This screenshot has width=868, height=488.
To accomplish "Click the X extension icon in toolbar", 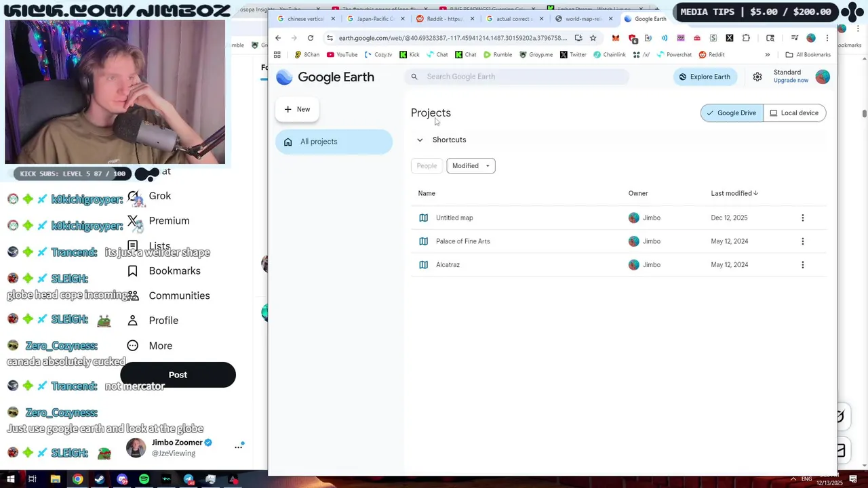I will pos(730,38).
